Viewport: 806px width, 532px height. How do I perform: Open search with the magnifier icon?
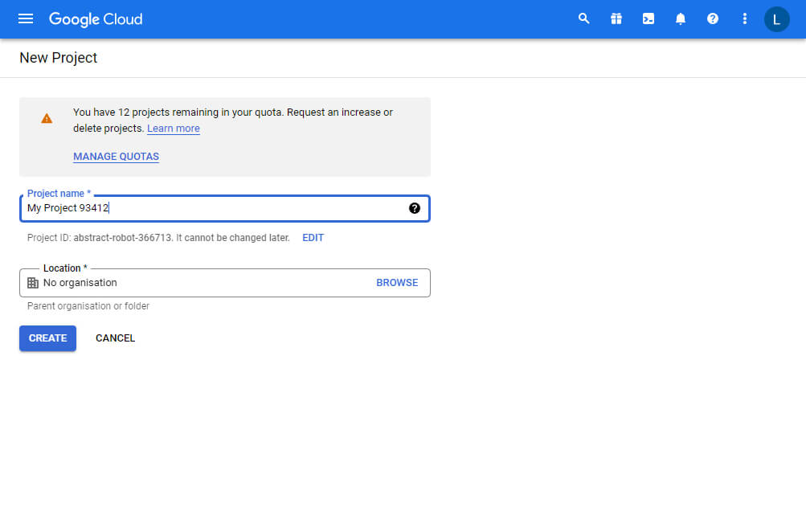(584, 18)
